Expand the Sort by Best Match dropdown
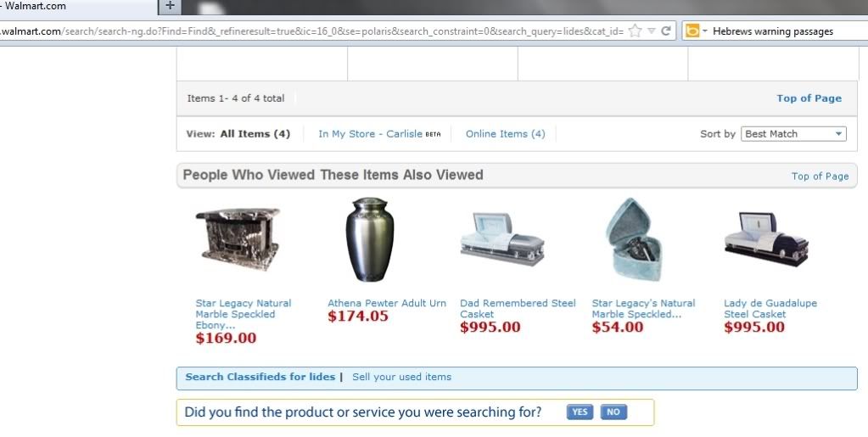The width and height of the screenshot is (868, 437). point(793,133)
